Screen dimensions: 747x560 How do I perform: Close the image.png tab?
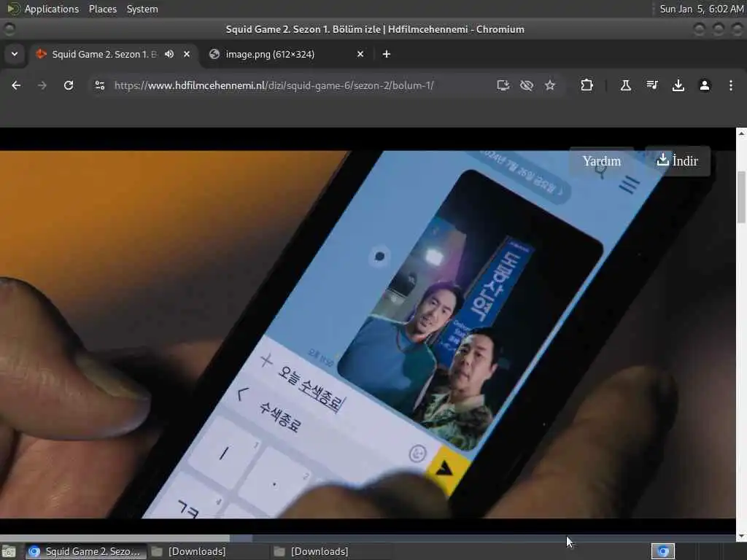tap(360, 54)
